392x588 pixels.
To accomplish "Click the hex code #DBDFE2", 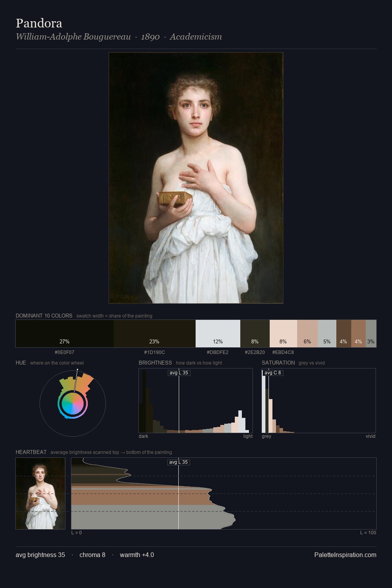I will [x=218, y=352].
